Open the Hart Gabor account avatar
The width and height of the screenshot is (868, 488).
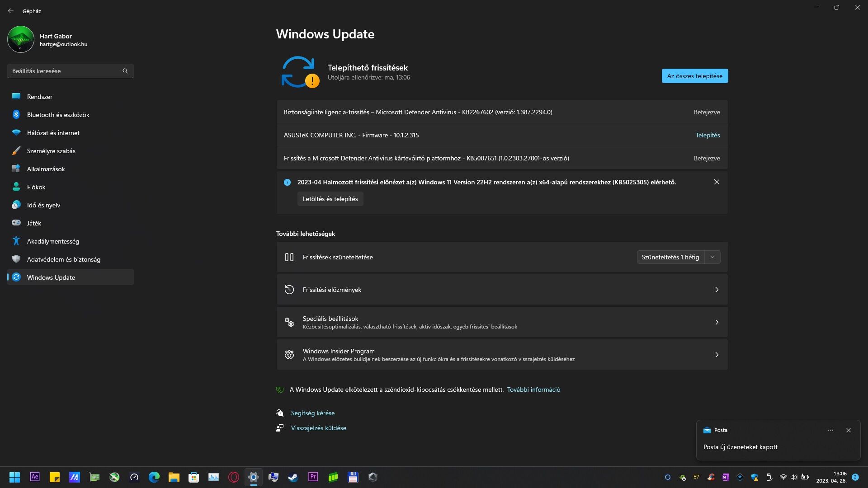tap(21, 39)
